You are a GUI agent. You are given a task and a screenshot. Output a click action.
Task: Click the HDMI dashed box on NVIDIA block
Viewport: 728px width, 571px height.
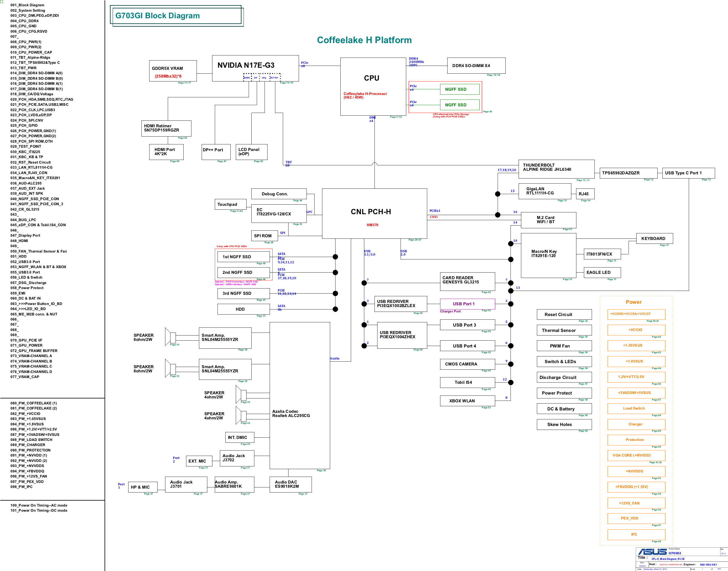point(247,78)
